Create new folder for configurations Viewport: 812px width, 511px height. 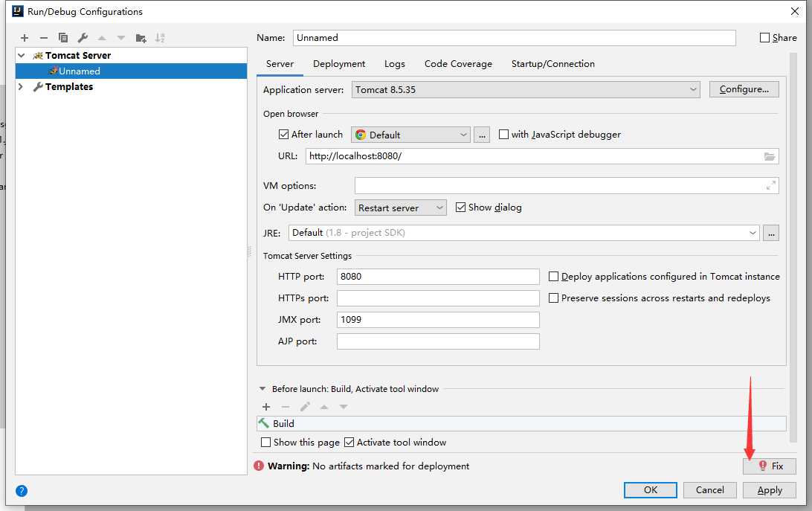[141, 38]
